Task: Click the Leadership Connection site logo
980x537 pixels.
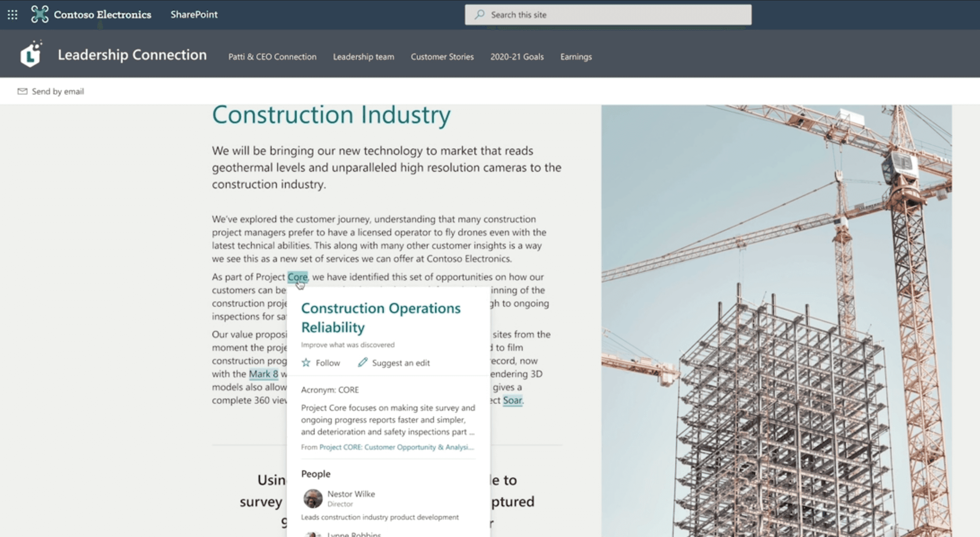Action: 31,54
